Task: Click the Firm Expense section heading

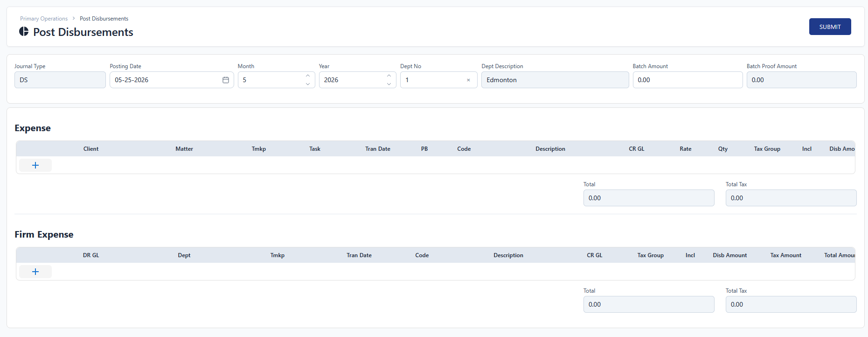Action: click(x=44, y=234)
